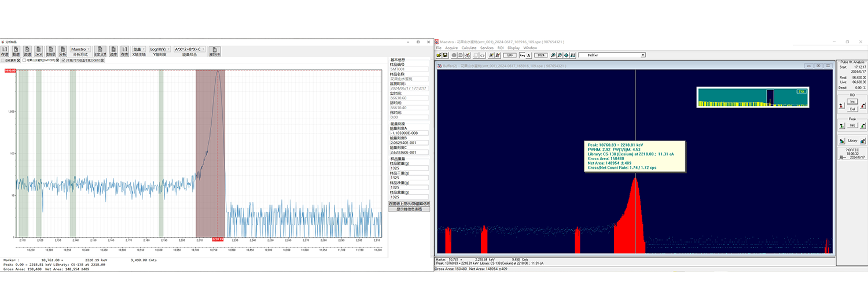Click the ROI Del button
Screen dimensions: 868x289
click(x=852, y=109)
